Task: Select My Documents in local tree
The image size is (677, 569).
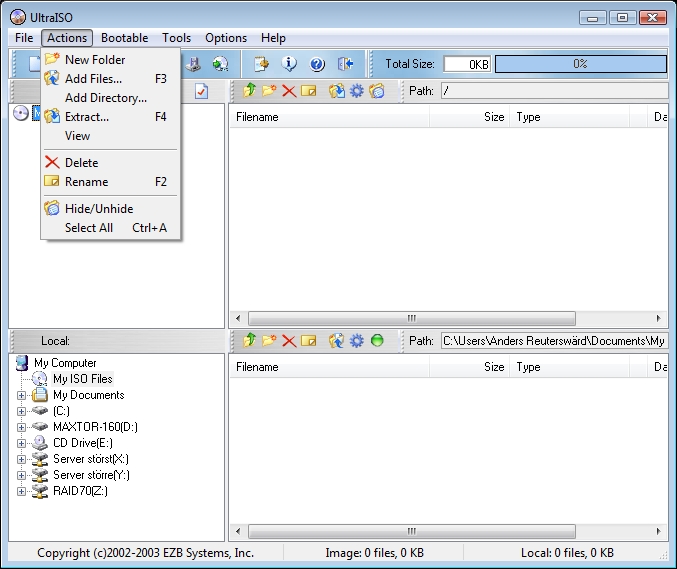Action: 89,395
